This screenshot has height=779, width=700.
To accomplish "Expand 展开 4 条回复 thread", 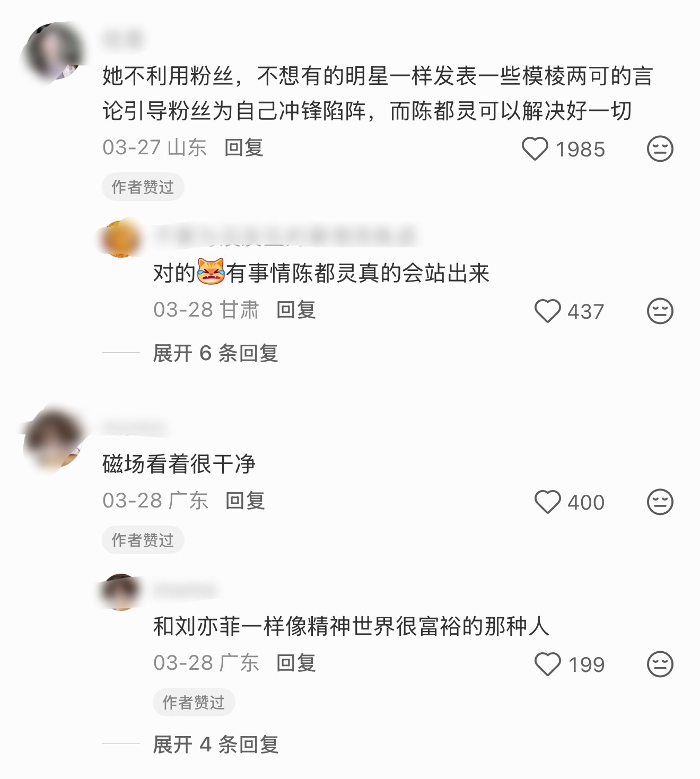I will pyautogui.click(x=215, y=745).
